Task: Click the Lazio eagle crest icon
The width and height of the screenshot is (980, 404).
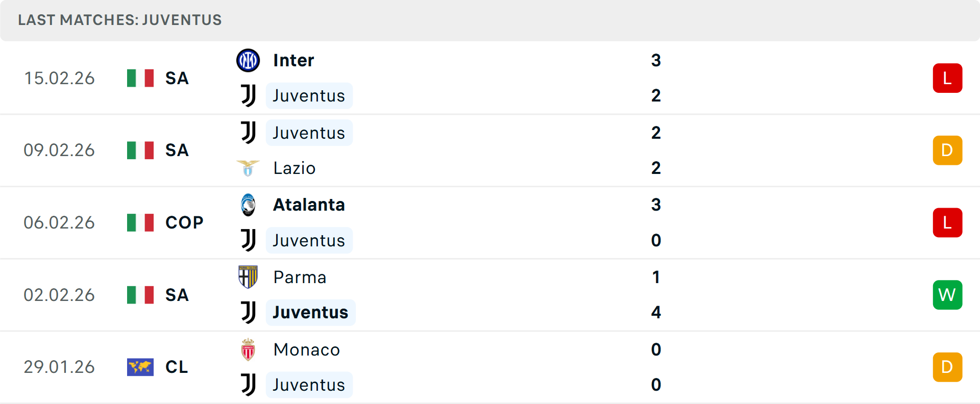Action: click(x=248, y=168)
